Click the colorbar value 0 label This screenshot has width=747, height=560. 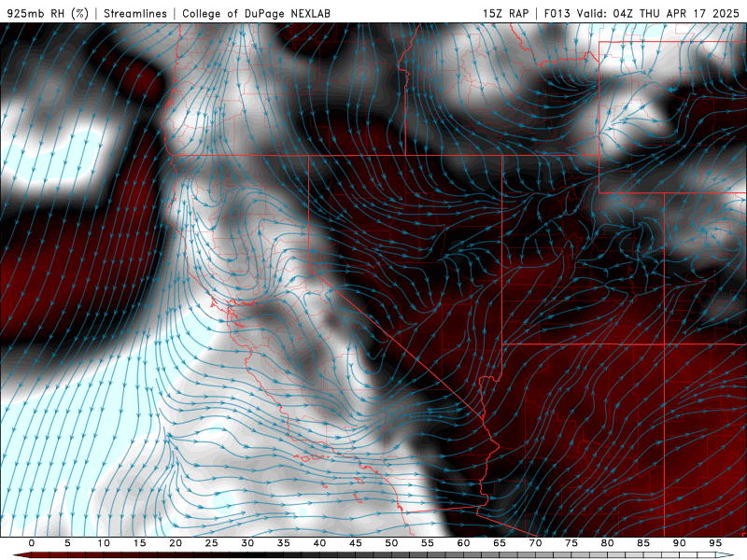pyautogui.click(x=32, y=543)
